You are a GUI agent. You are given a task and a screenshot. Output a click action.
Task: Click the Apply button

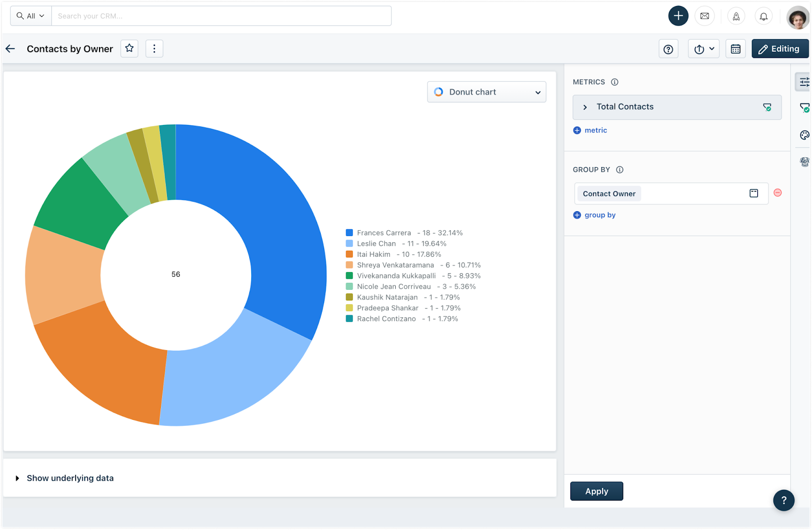click(596, 491)
